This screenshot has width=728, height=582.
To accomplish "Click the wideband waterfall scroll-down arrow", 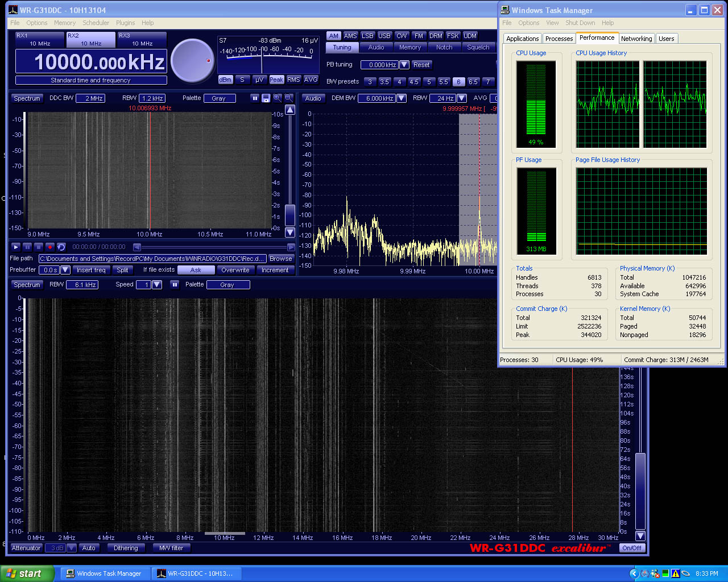I will pos(640,536).
